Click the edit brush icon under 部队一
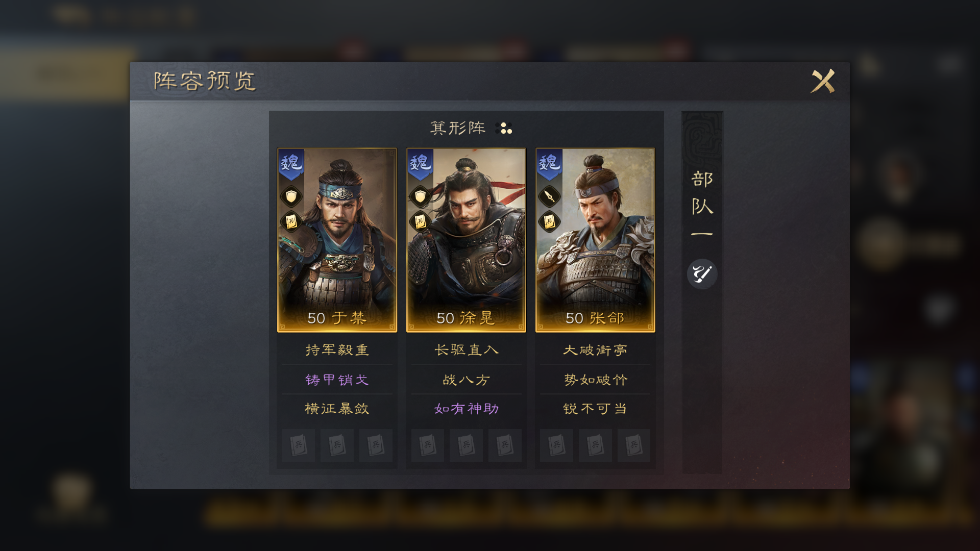980x551 pixels. tap(702, 274)
